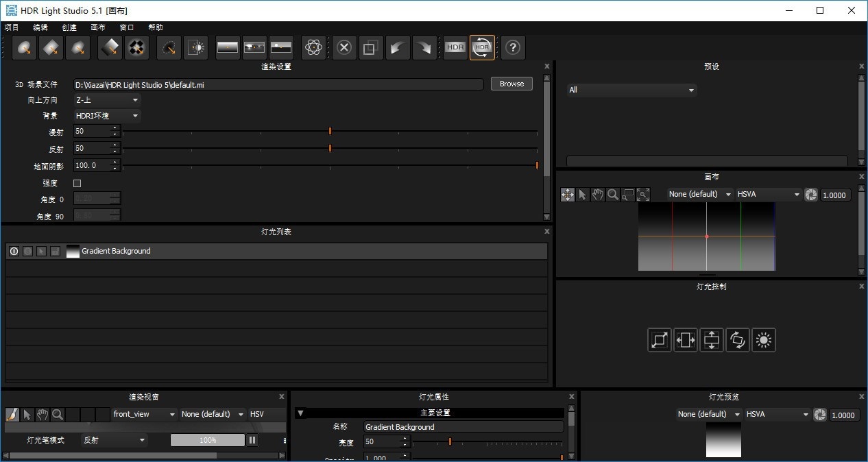Collapse the 主要设置 section triangle
Image resolution: width=868 pixels, height=462 pixels.
tap(300, 413)
